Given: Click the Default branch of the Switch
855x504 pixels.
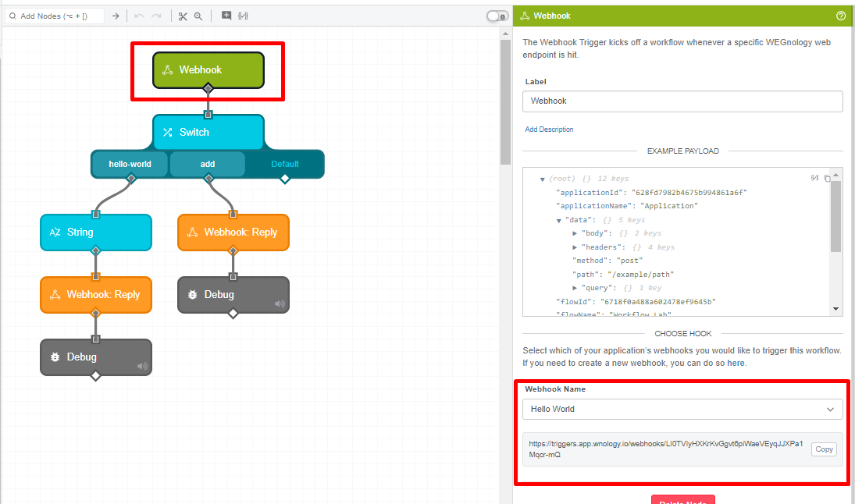Looking at the screenshot, I should pos(285,164).
